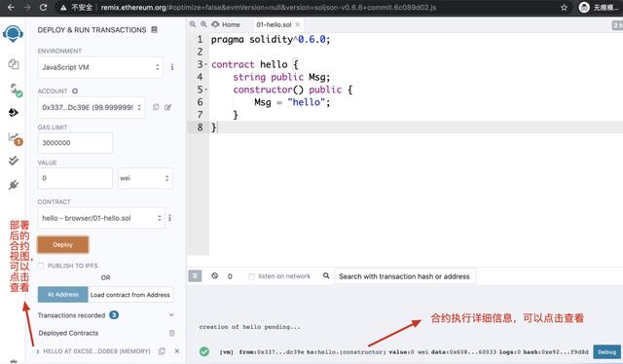
Task: Expand Transactions recorded section chevron
Action: [171, 314]
